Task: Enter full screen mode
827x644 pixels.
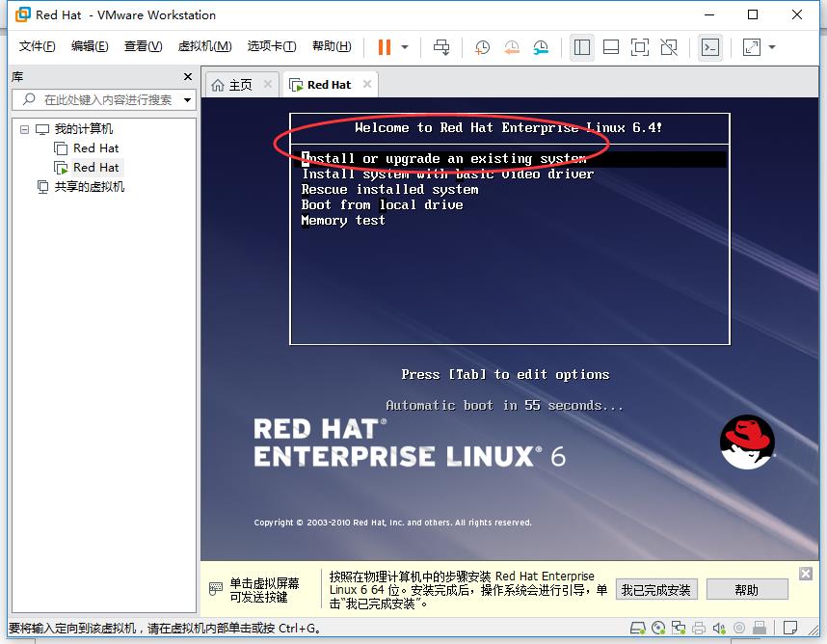Action: click(x=640, y=47)
